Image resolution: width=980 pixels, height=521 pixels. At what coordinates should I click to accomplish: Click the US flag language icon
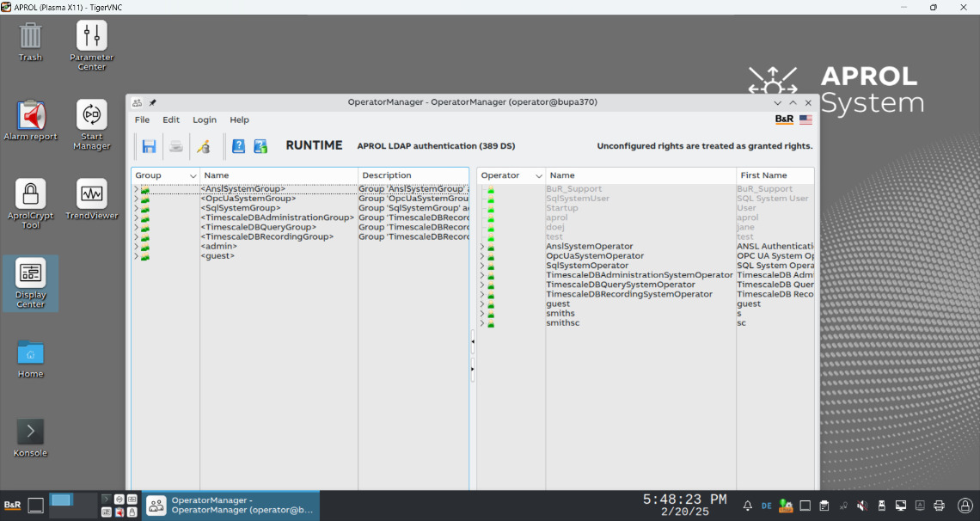(805, 120)
